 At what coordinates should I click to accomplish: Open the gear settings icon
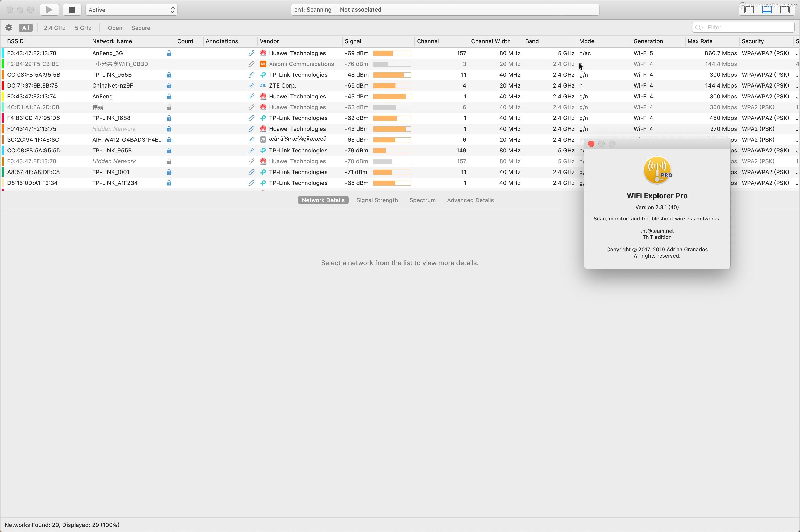point(9,28)
